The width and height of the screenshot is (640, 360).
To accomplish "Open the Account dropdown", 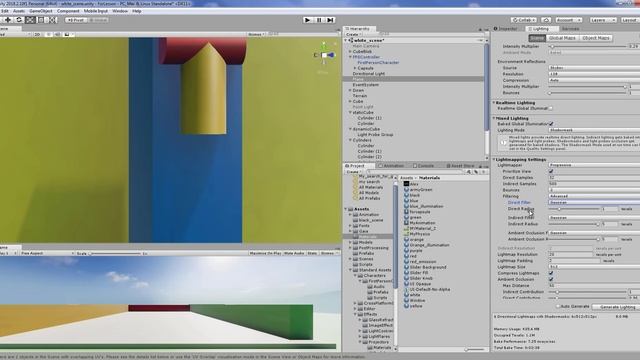I will (x=568, y=20).
